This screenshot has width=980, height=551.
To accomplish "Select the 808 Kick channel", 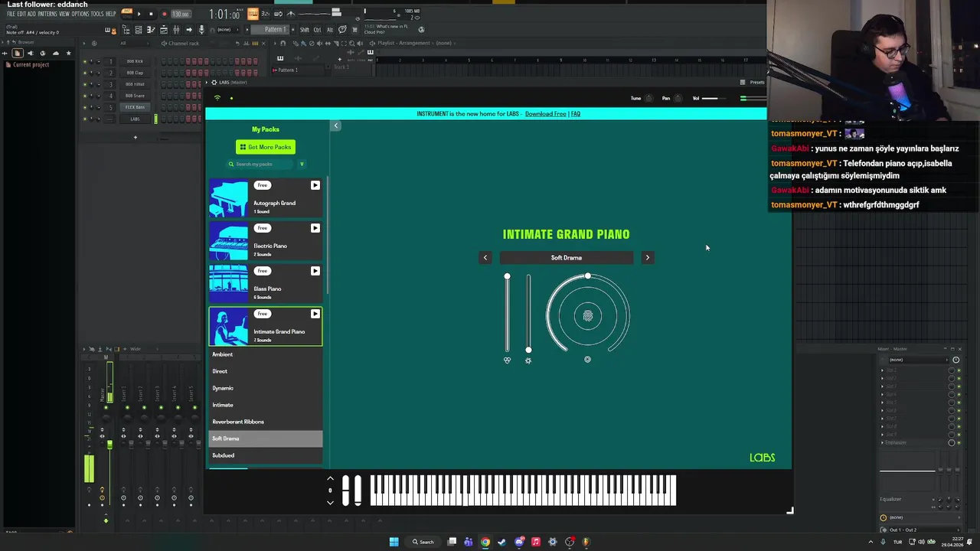I will [x=135, y=61].
